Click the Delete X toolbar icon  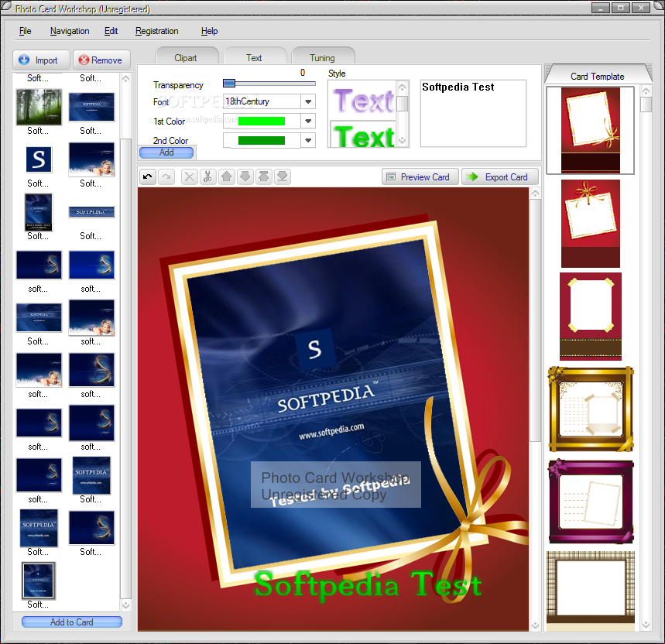point(190,176)
